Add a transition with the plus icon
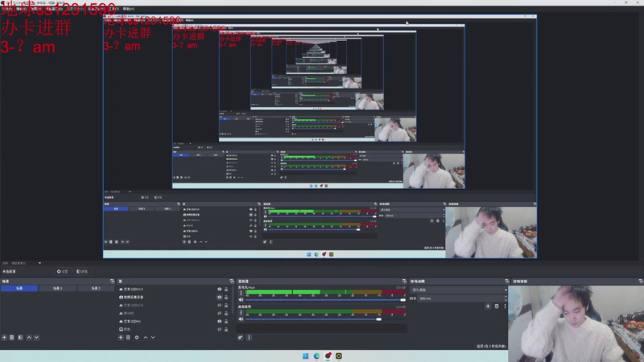The height and width of the screenshot is (362, 644). point(488,306)
